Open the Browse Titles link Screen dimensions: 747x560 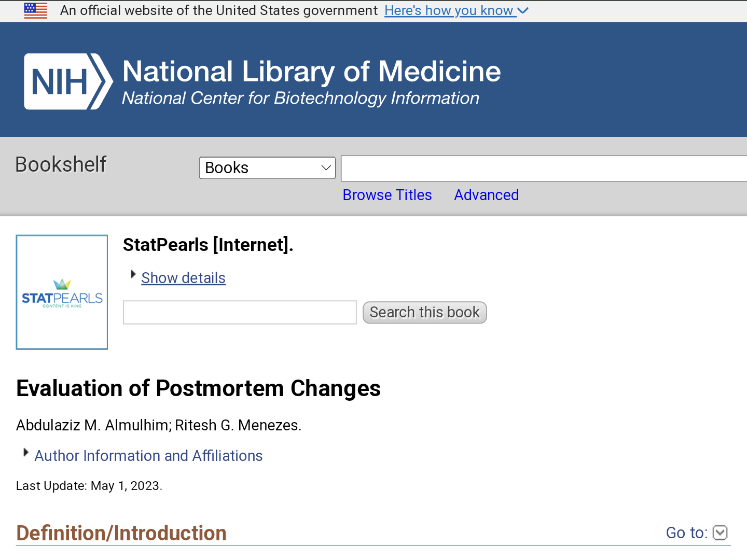387,195
